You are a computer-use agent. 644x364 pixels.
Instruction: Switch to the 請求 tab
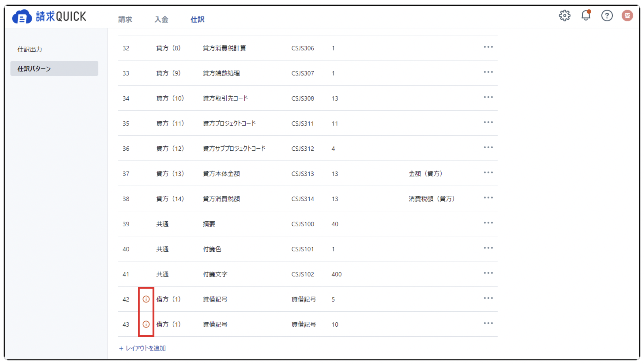coord(125,19)
